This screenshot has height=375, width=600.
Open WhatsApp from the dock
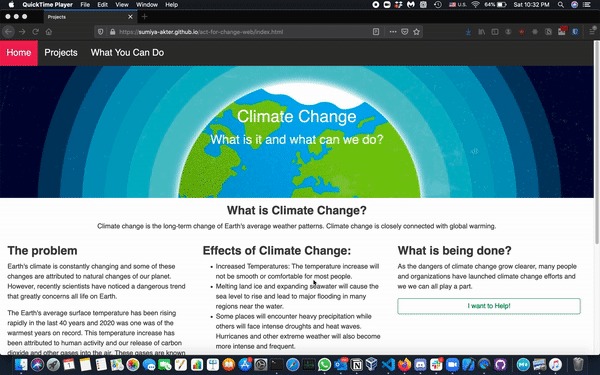324,364
